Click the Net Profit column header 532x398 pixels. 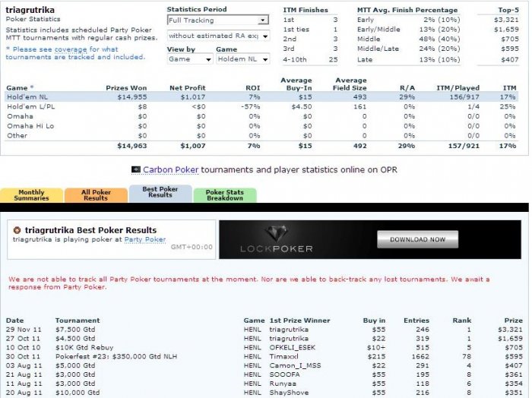[x=187, y=88]
